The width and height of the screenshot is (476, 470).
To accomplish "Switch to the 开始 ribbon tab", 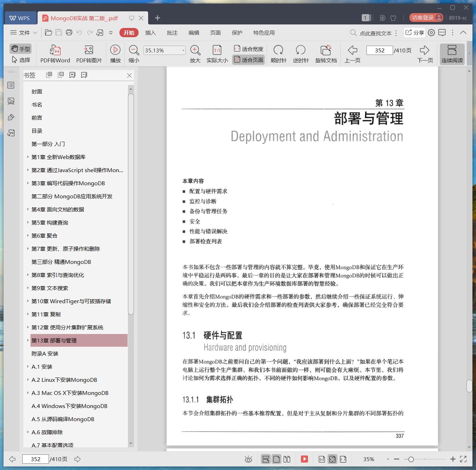I will (129, 33).
